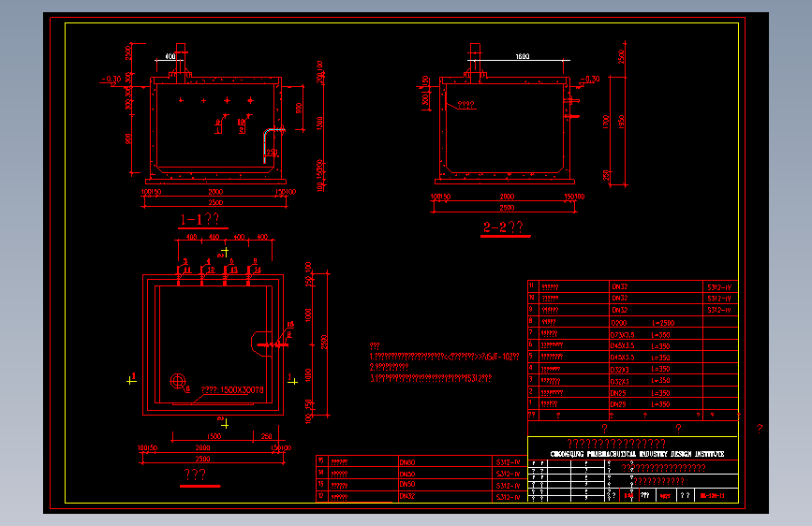The width and height of the screenshot is (812, 526).
Task: Click the '1-1??' section view title
Action: click(199, 219)
